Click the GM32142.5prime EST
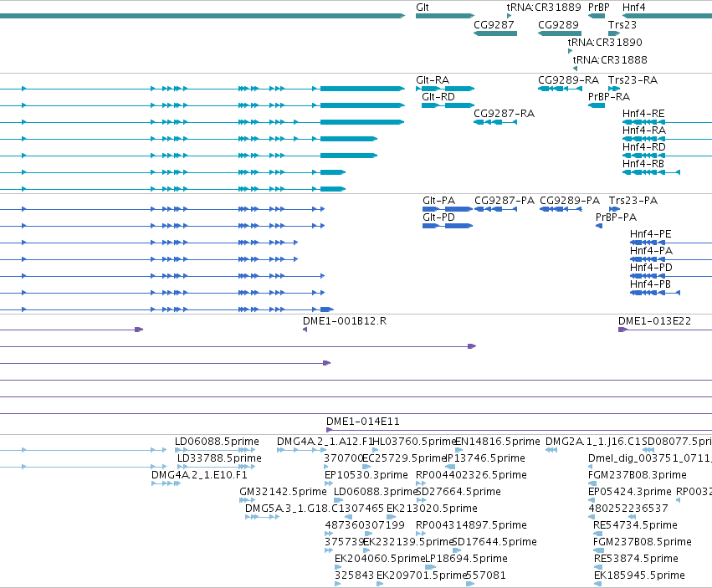 [247, 500]
